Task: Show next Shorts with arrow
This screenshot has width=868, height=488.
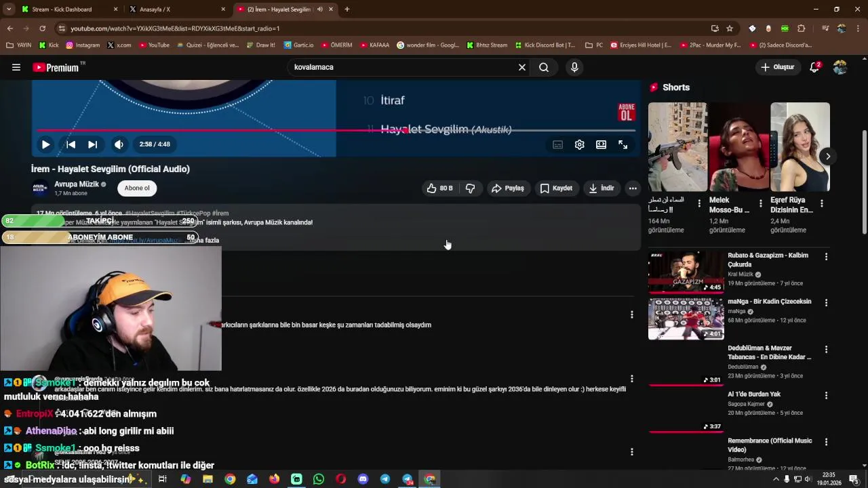Action: point(828,156)
